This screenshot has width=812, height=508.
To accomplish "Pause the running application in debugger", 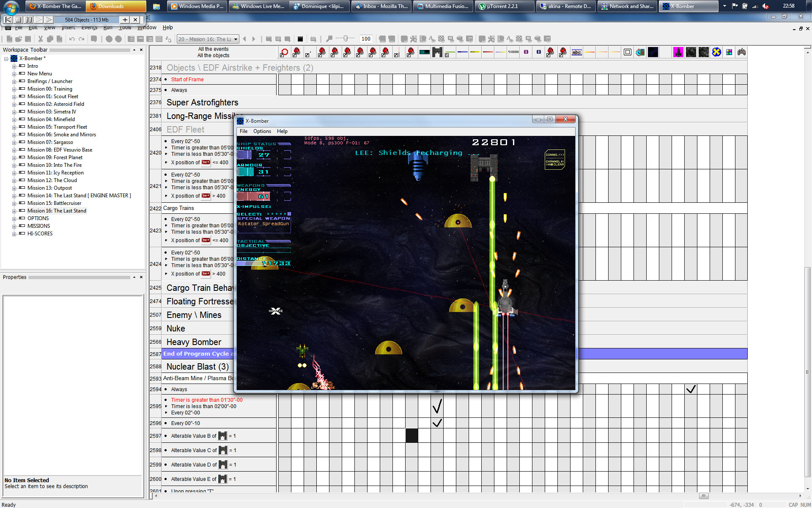I will (x=28, y=19).
